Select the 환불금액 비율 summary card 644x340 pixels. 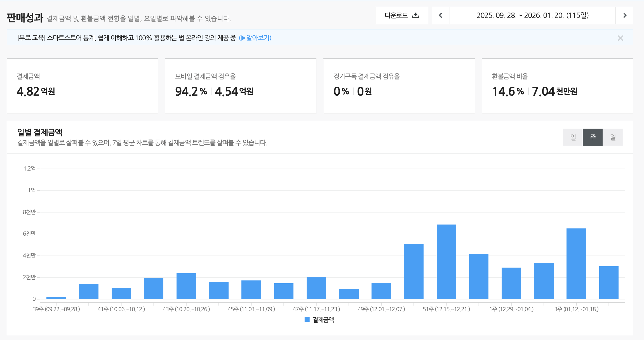point(557,86)
